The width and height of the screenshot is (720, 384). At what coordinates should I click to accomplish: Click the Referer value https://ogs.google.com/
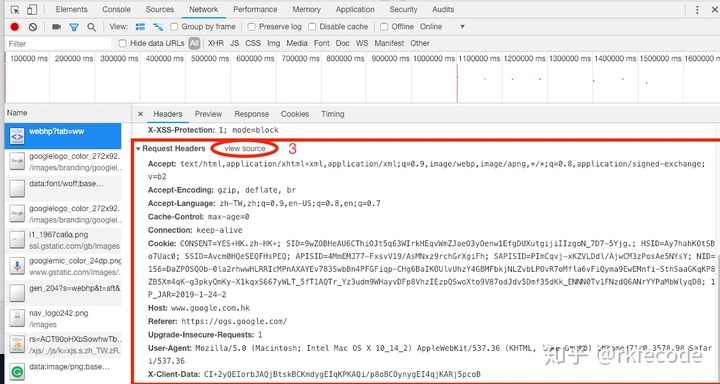click(234, 321)
